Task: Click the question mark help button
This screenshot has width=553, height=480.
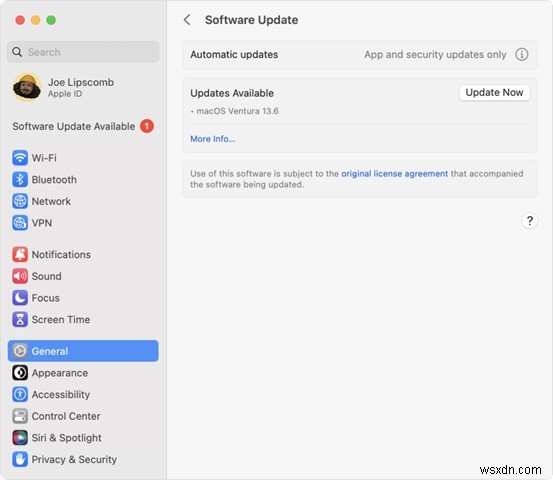Action: pos(529,221)
